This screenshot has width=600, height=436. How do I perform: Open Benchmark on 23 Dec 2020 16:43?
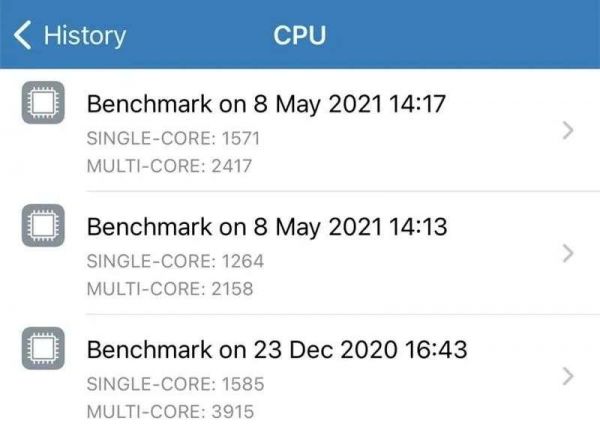click(277, 350)
